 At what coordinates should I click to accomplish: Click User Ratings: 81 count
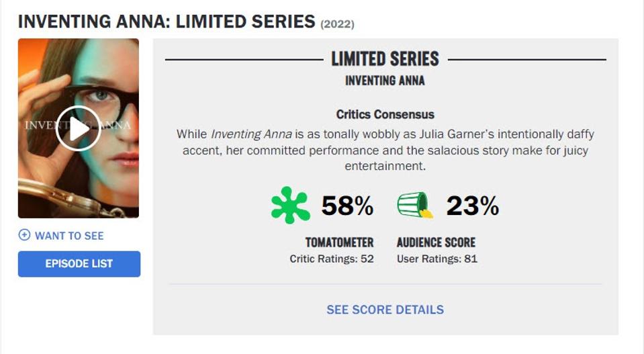coord(436,259)
